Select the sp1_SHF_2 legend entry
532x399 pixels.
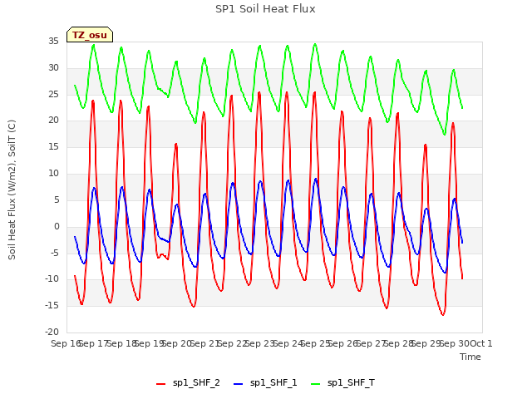pyautogui.click(x=188, y=383)
